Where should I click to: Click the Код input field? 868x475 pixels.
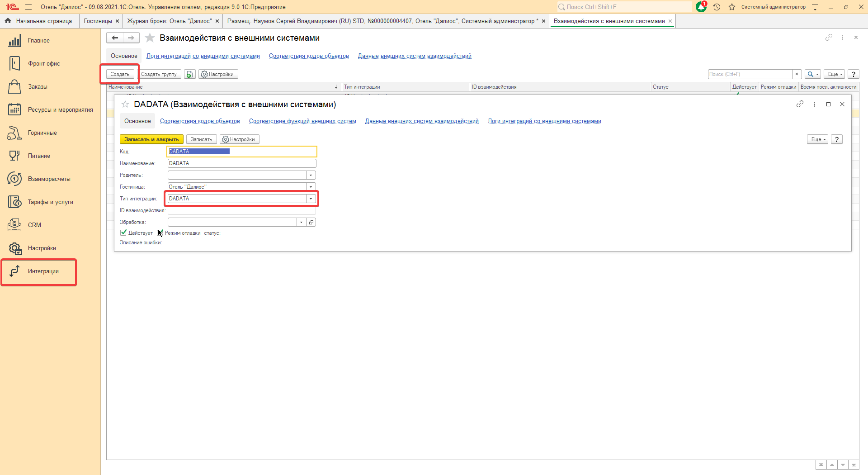(x=242, y=152)
